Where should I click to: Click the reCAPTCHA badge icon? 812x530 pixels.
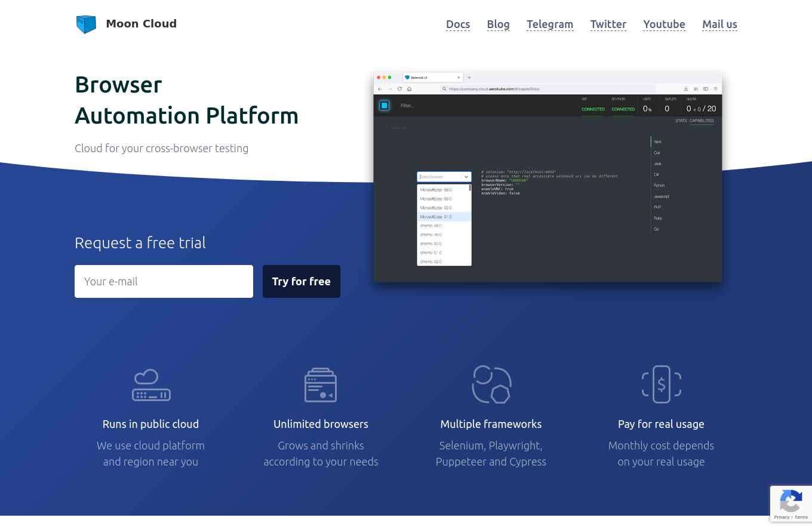coord(791,501)
